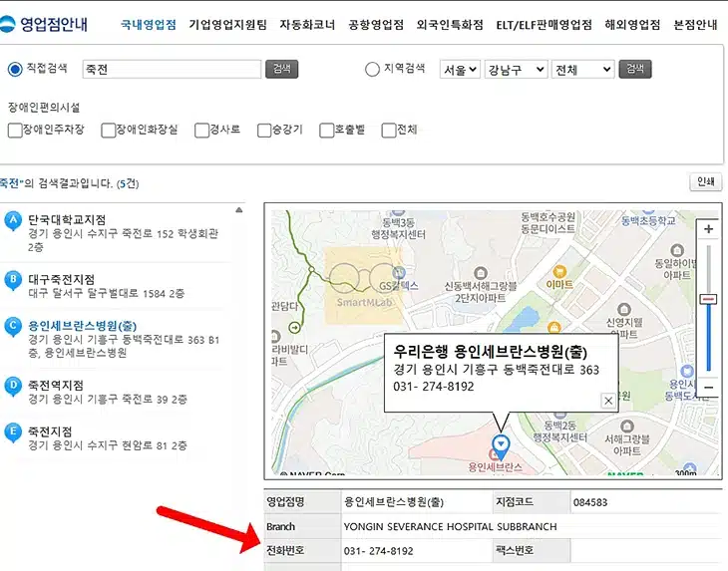This screenshot has width=728, height=571.
Task: Click the 동일하이빌 apartment icon on map
Action: (x=677, y=250)
